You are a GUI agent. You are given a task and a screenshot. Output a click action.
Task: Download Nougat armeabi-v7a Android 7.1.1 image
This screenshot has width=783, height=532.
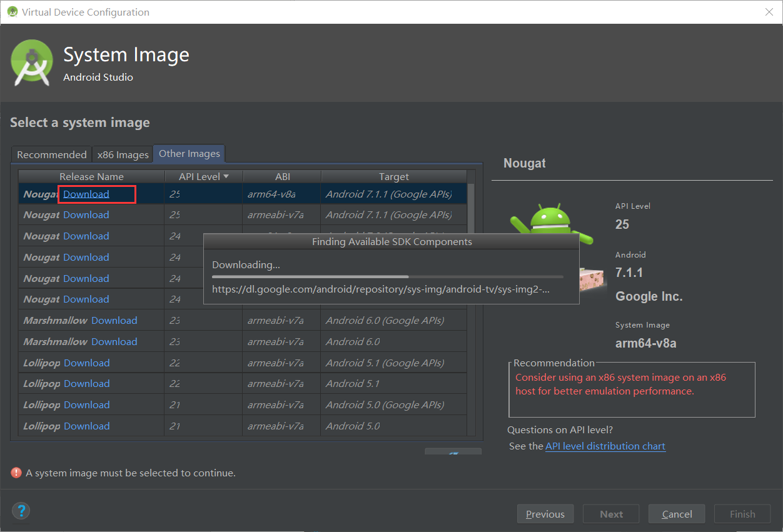click(86, 214)
